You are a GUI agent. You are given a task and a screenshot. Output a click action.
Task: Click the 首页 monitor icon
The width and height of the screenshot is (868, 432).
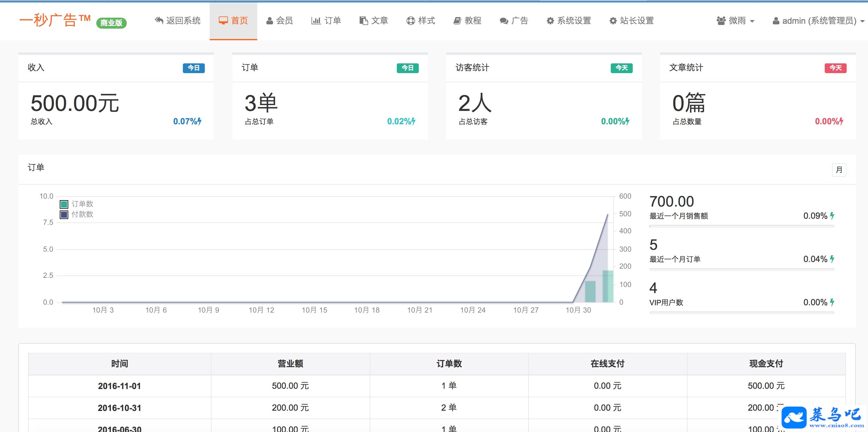(223, 20)
